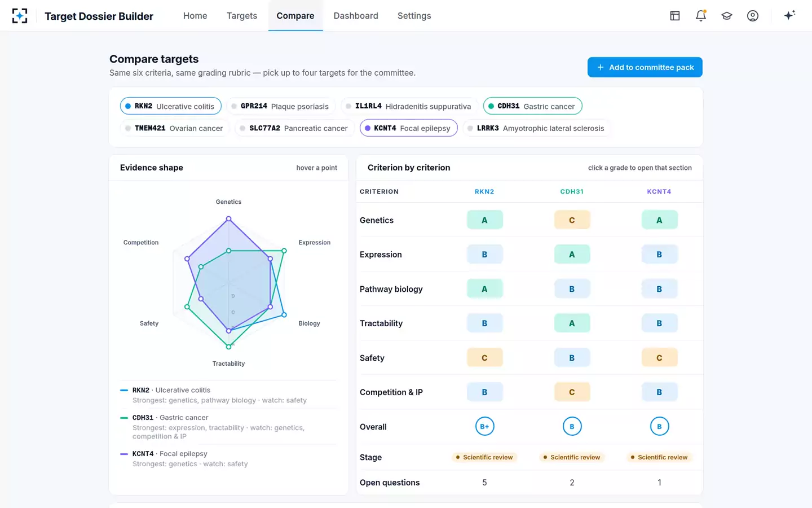Click the graduation cap learning icon
Screen dimensions: 812x508
tap(727, 16)
